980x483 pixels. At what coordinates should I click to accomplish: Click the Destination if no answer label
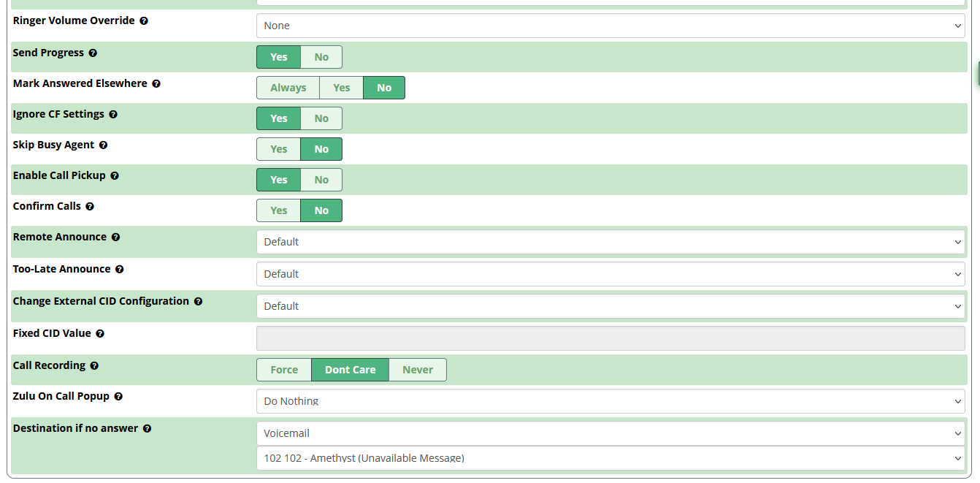coord(75,428)
